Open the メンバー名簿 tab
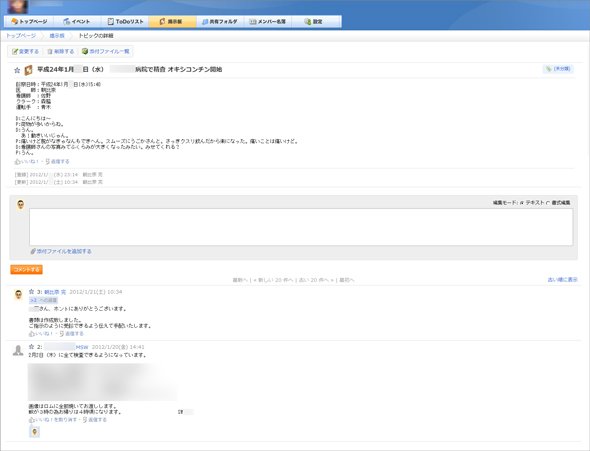The height and width of the screenshot is (451, 590). pyautogui.click(x=268, y=22)
